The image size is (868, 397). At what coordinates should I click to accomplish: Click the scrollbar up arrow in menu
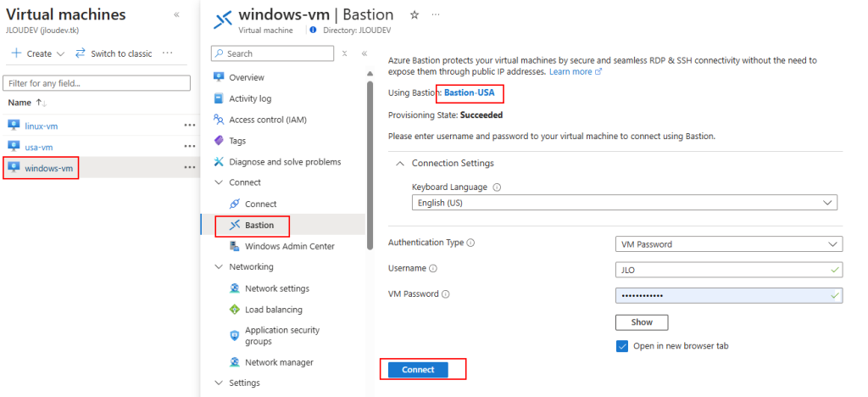tap(370, 74)
